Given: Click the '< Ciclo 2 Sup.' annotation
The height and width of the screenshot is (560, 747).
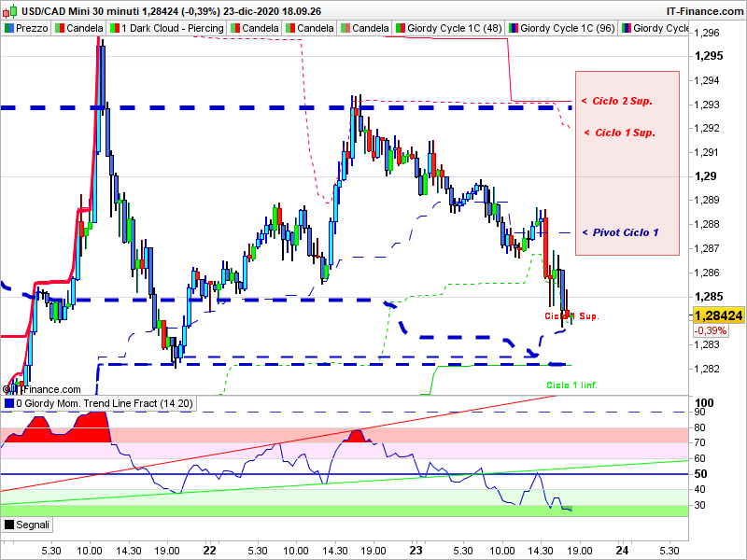Looking at the screenshot, I should coord(617,101).
